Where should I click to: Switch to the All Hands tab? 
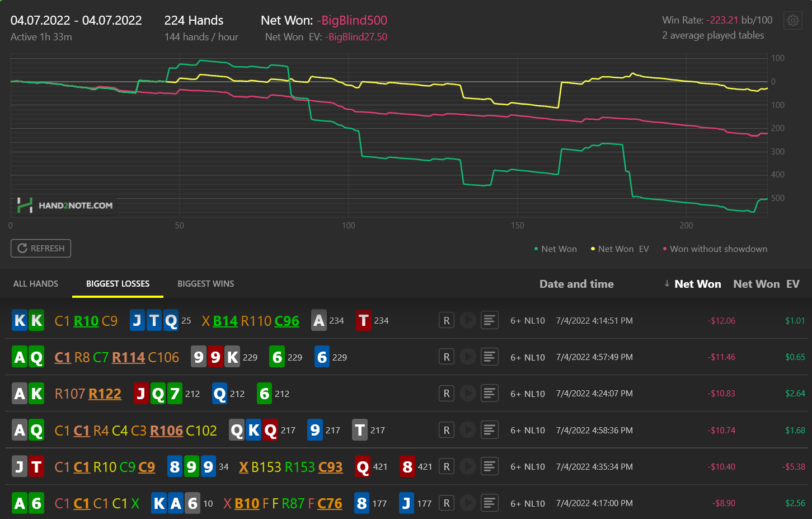coord(36,284)
